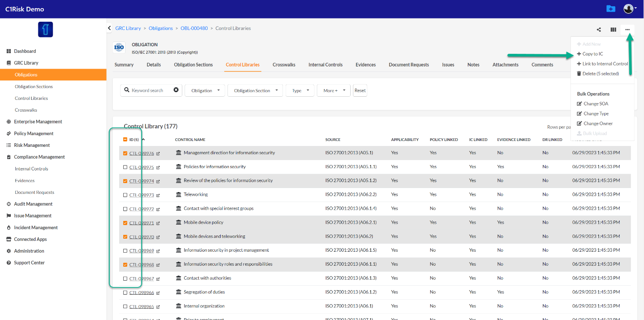The image size is (644, 320).
Task: Uncheck the checkbox for CTL-098974
Action: click(125, 181)
